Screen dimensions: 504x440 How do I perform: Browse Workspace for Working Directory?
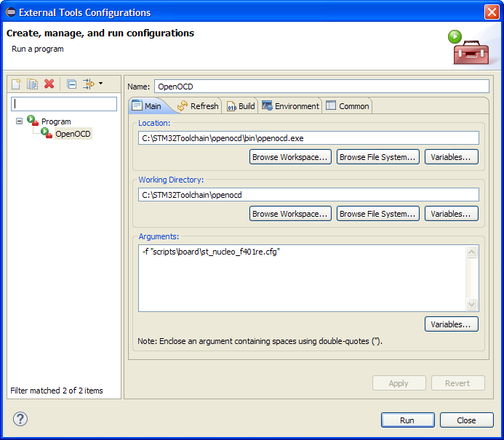[290, 214]
